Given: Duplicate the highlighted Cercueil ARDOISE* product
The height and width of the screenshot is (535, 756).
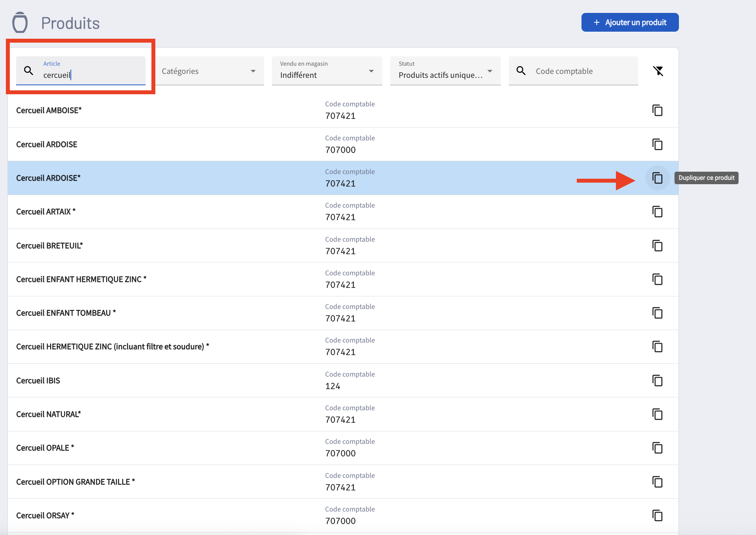Looking at the screenshot, I should 657,178.
